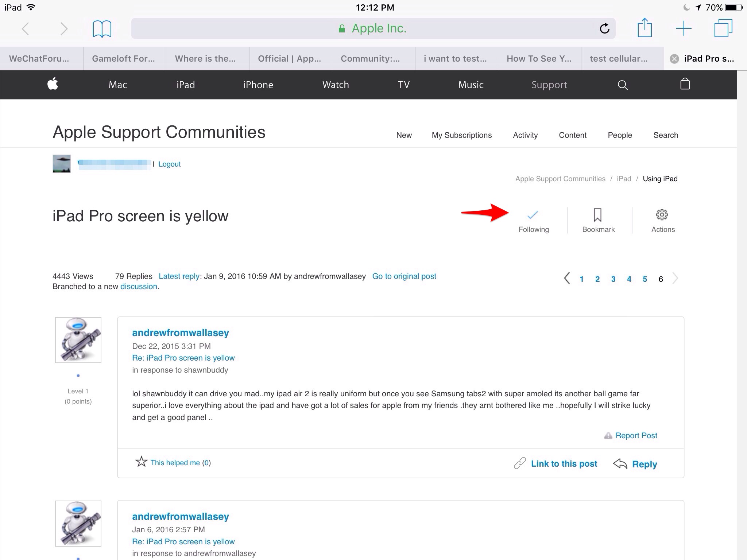Open a new tab with plus icon
The width and height of the screenshot is (747, 560).
[x=684, y=28]
